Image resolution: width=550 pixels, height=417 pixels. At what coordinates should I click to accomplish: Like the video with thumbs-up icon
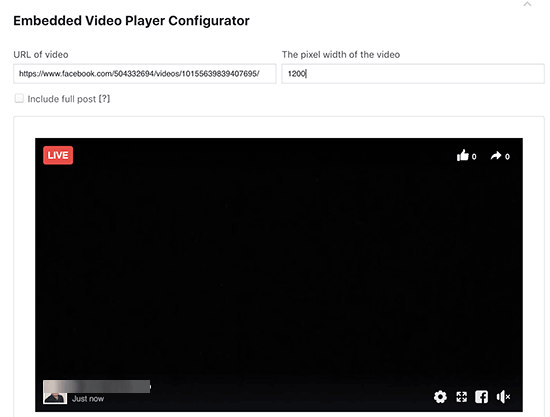(x=463, y=155)
